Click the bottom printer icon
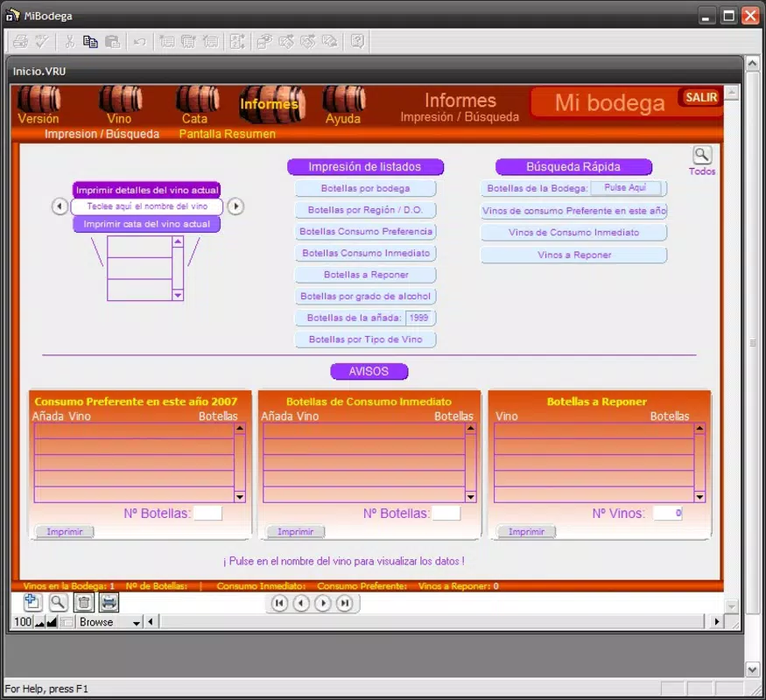 109,602
